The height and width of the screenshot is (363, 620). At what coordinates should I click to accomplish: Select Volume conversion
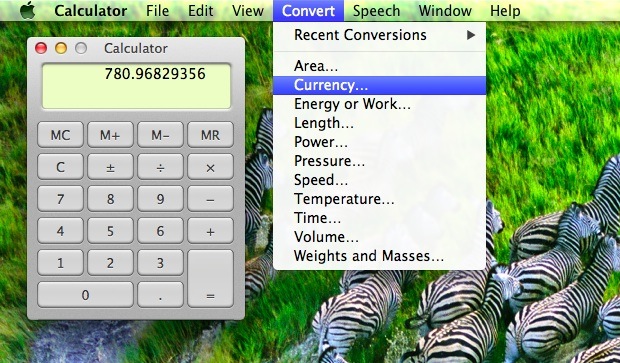click(x=379, y=237)
